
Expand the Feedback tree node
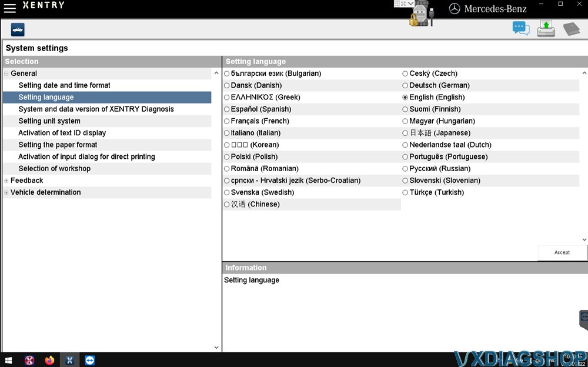(x=6, y=181)
